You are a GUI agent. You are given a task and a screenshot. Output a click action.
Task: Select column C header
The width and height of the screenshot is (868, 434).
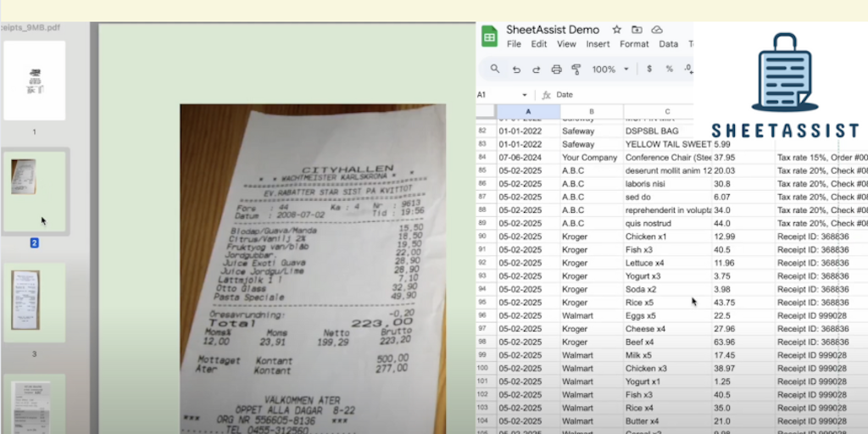(668, 111)
